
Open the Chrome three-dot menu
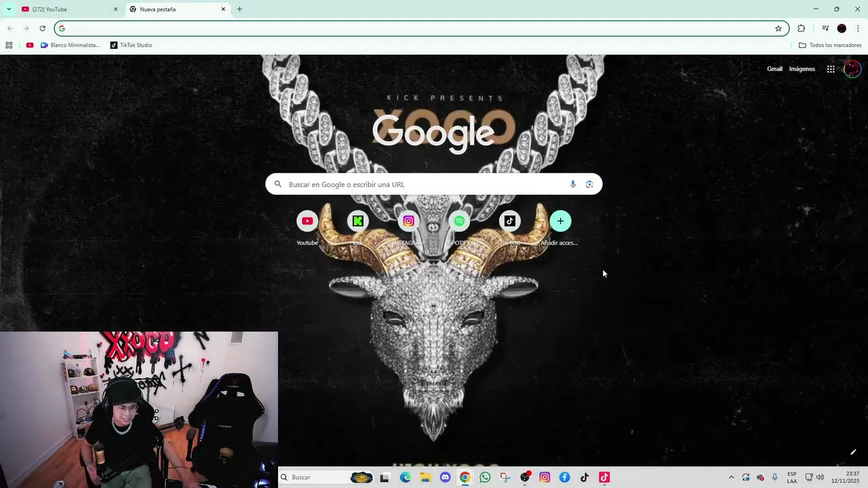click(x=858, y=28)
